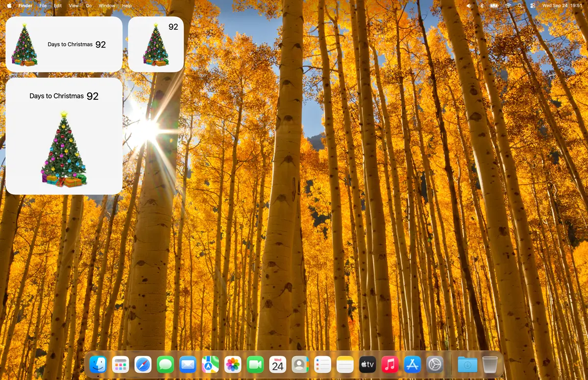This screenshot has width=588, height=380.
Task: Open Calendar showing Wed 24
Action: coord(277,364)
